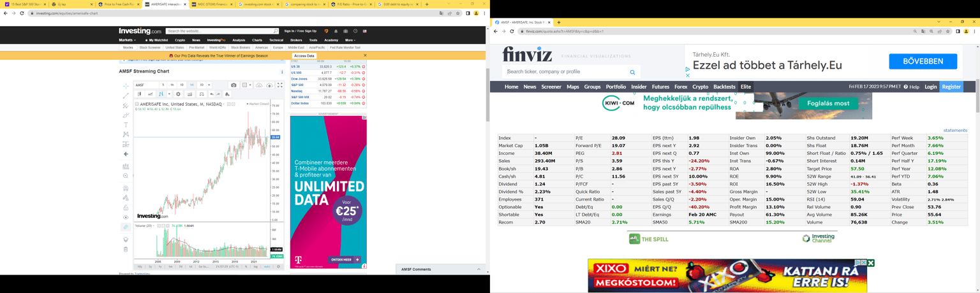Open the Markets dropdown in Investing.com menu
Image resolution: width=980 pixels, height=293 pixels.
127,40
